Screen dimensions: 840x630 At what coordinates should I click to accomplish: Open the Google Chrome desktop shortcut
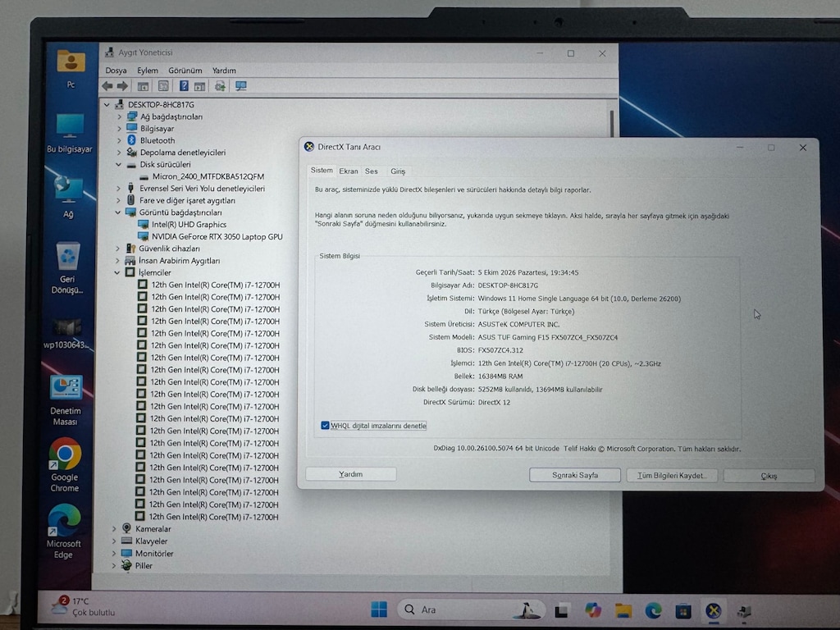[65, 464]
